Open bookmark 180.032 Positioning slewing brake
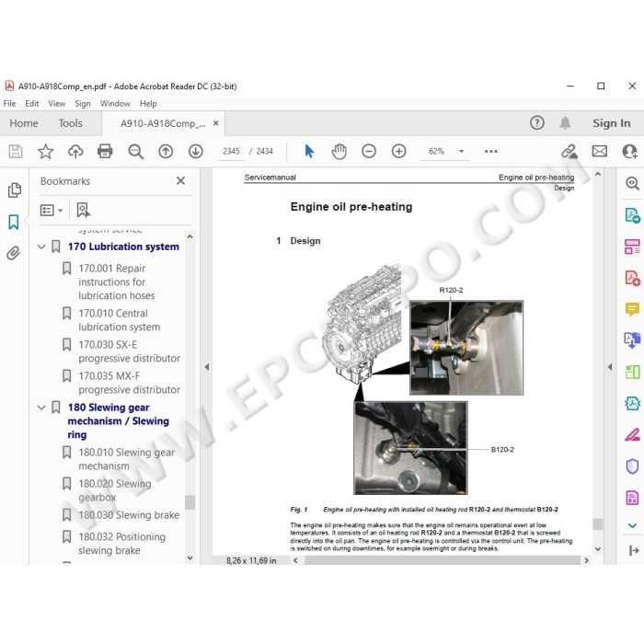 point(121,544)
